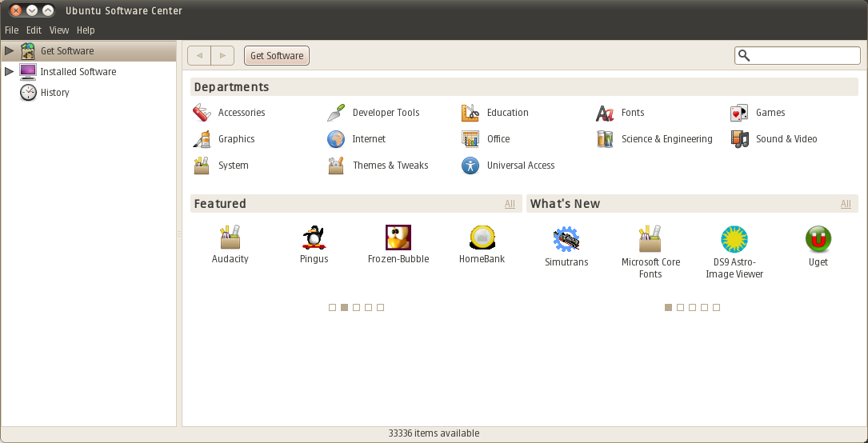Image resolution: width=868 pixels, height=443 pixels.
Task: Select the Frozen-Bubble app icon
Action: tap(398, 237)
